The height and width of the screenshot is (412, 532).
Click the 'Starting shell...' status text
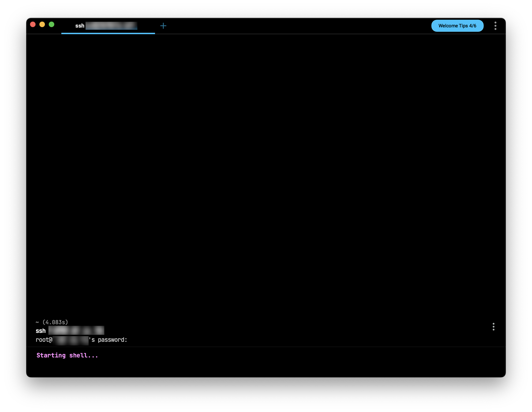pyautogui.click(x=67, y=355)
